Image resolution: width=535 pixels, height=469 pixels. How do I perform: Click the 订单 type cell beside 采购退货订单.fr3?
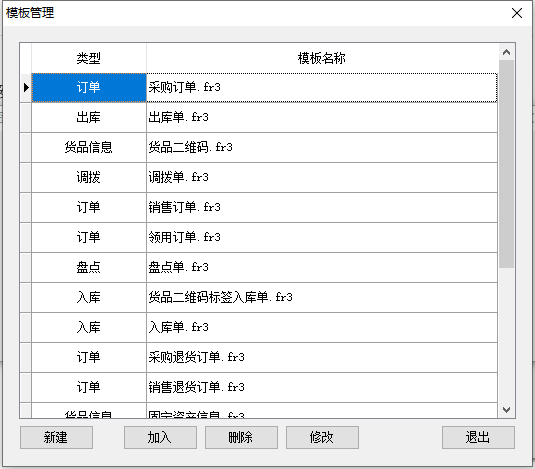coord(89,358)
